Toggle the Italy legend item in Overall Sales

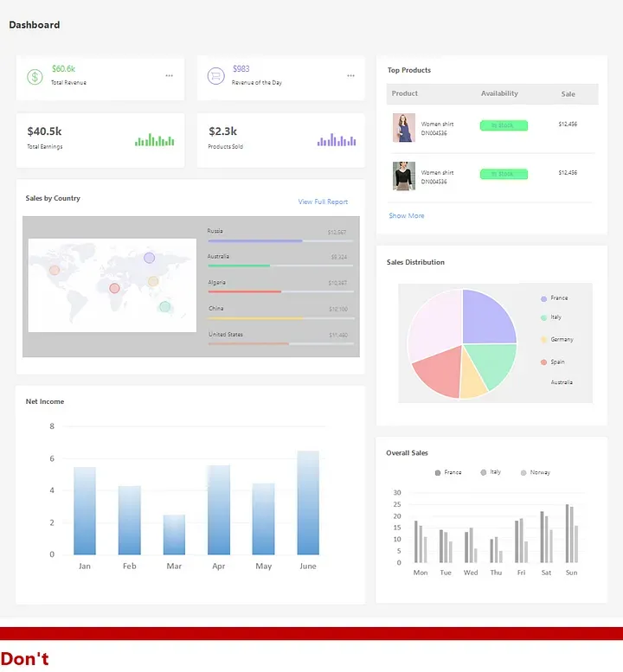coord(491,472)
